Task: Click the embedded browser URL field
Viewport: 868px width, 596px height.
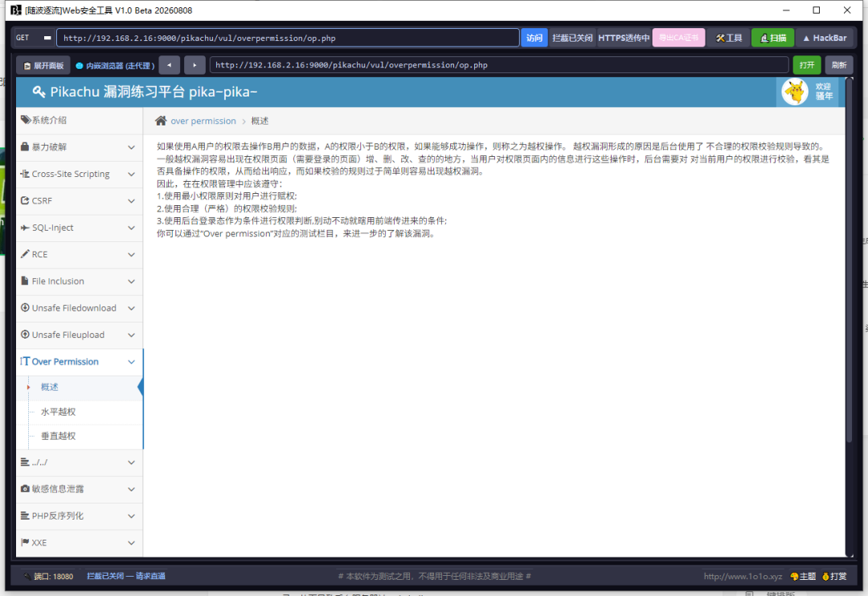Action: click(499, 65)
